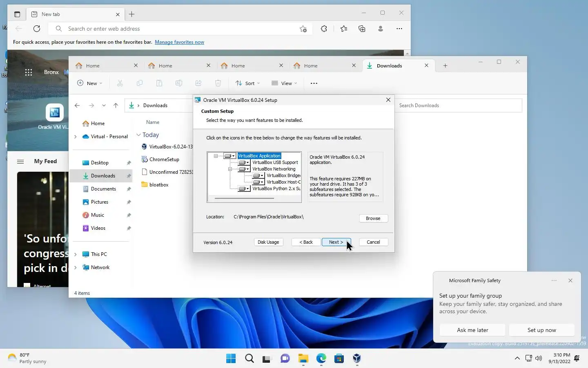Open VirtualBox USB Support feature dropdown
The width and height of the screenshot is (588, 368).
[x=244, y=162]
